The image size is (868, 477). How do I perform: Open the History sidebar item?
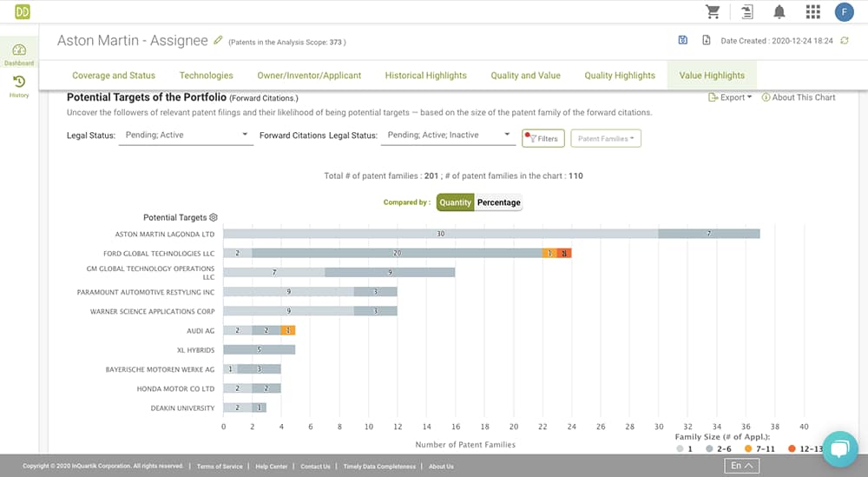19,86
